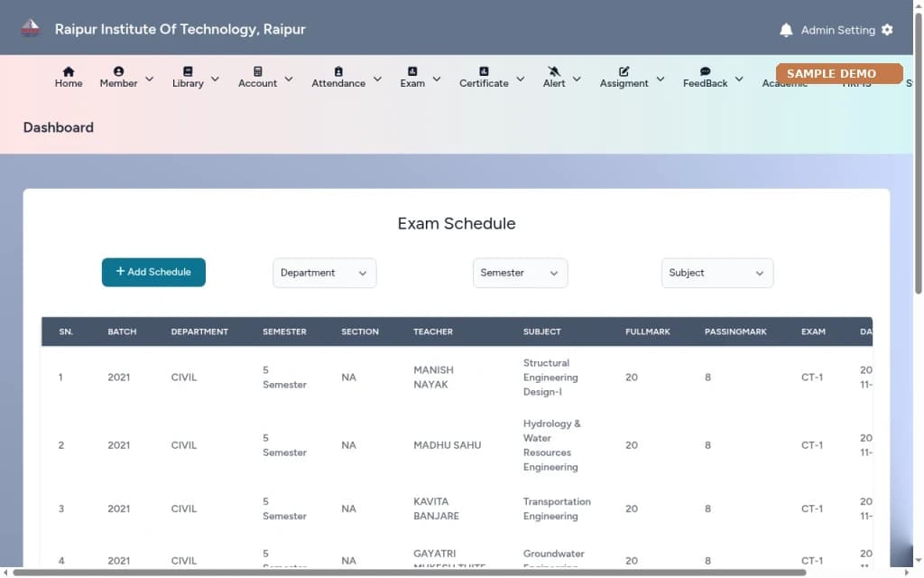This screenshot has height=578, width=924.
Task: Click the Assigment edit icon
Action: (624, 71)
